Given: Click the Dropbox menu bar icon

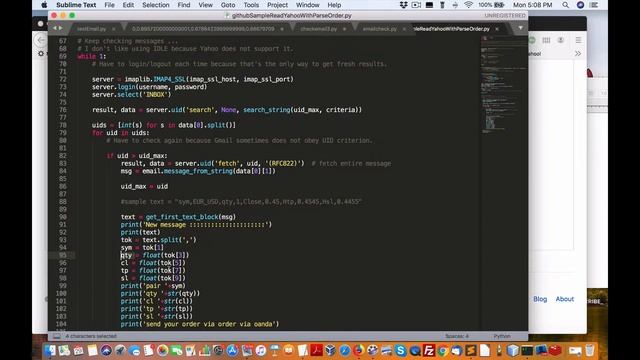Looking at the screenshot, I should click(404, 5).
